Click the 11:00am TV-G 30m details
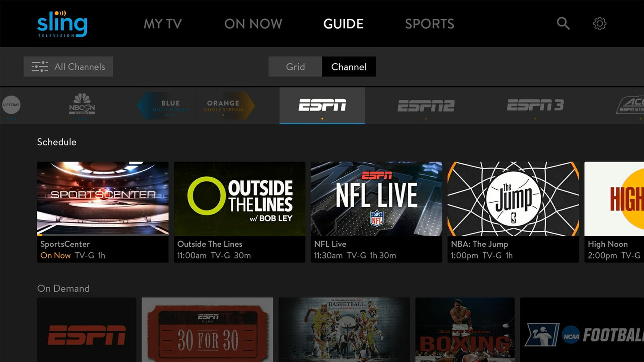 (x=214, y=255)
